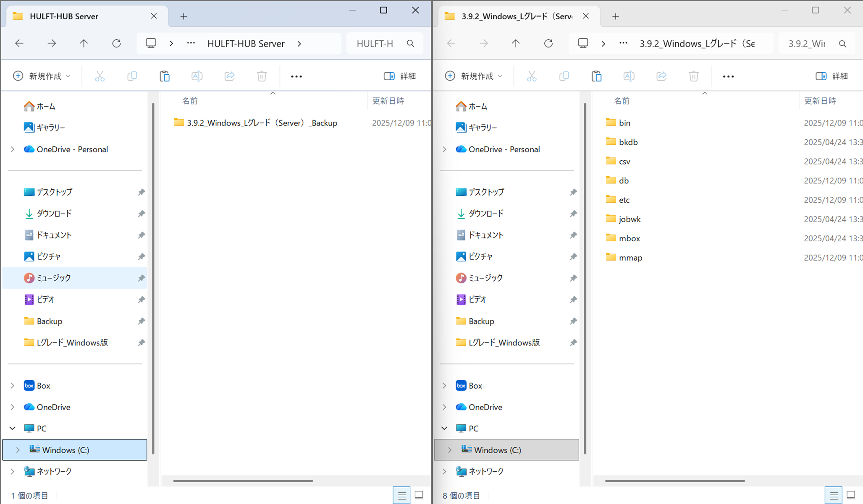Click the Music icon in left sidebar
Viewport: 863px width, 504px height.
29,278
